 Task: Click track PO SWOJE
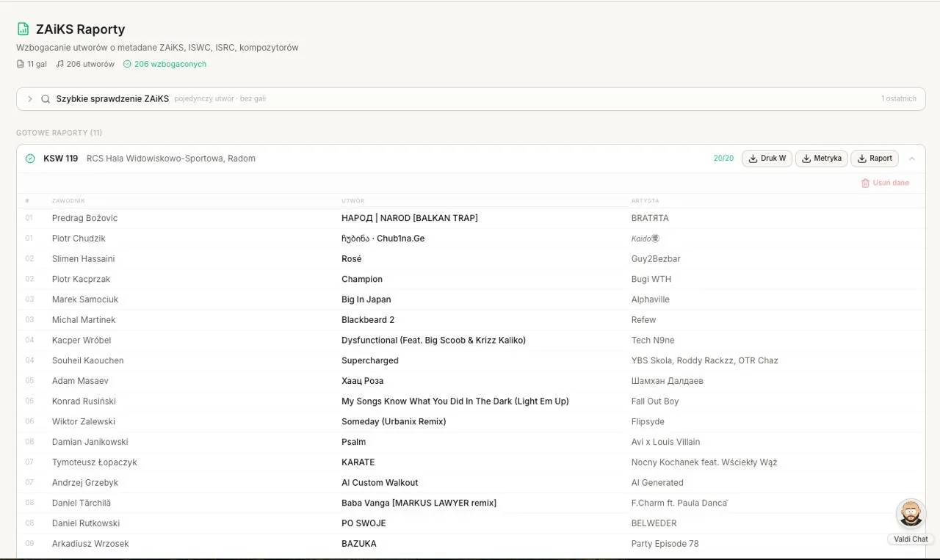tap(364, 523)
